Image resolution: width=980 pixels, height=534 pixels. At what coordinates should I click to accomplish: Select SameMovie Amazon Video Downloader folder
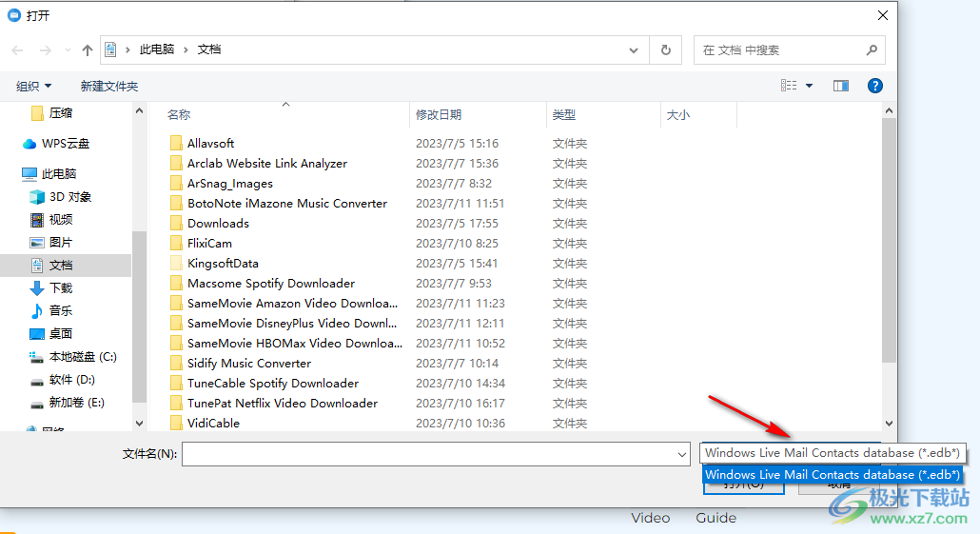click(292, 304)
